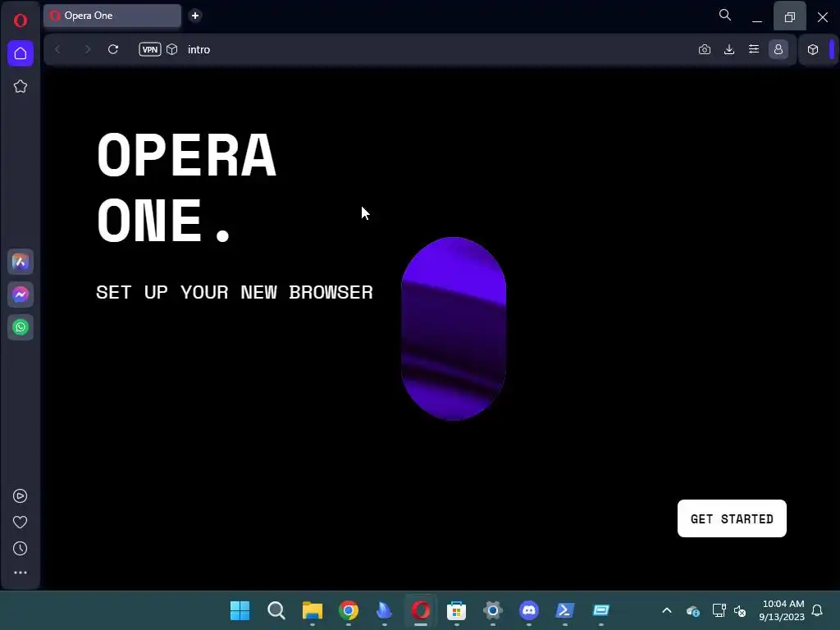This screenshot has height=630, width=840.
Task: Open the taskbar clock and date
Action: tap(782, 610)
